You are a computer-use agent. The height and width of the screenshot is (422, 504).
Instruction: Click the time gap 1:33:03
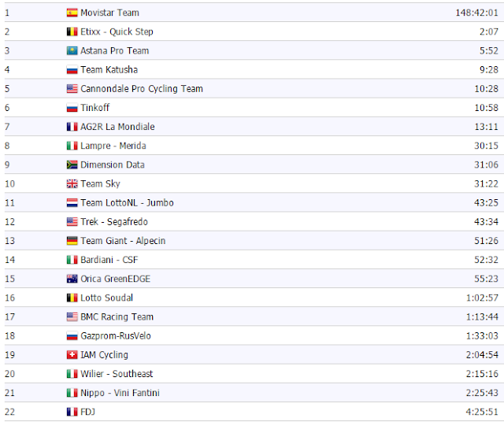(482, 336)
